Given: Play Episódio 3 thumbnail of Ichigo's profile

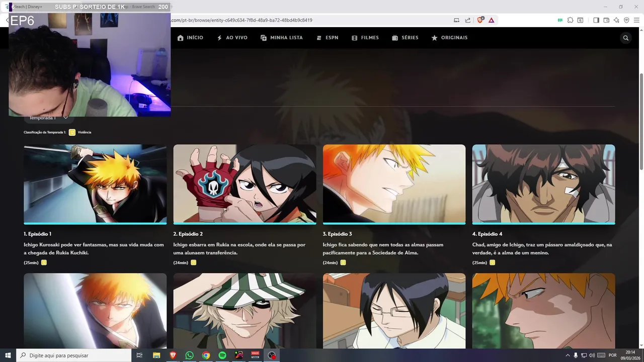Looking at the screenshot, I should tap(394, 184).
